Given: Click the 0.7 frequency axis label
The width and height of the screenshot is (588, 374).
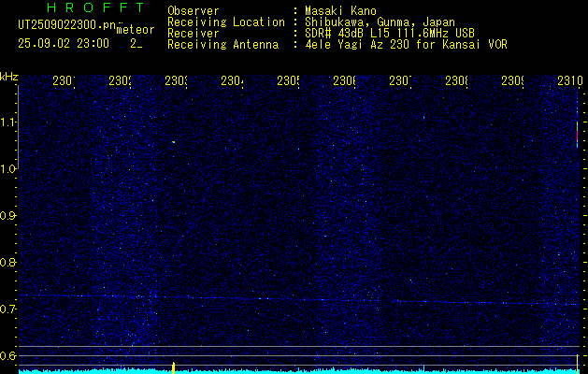Looking at the screenshot, I should point(7,309).
